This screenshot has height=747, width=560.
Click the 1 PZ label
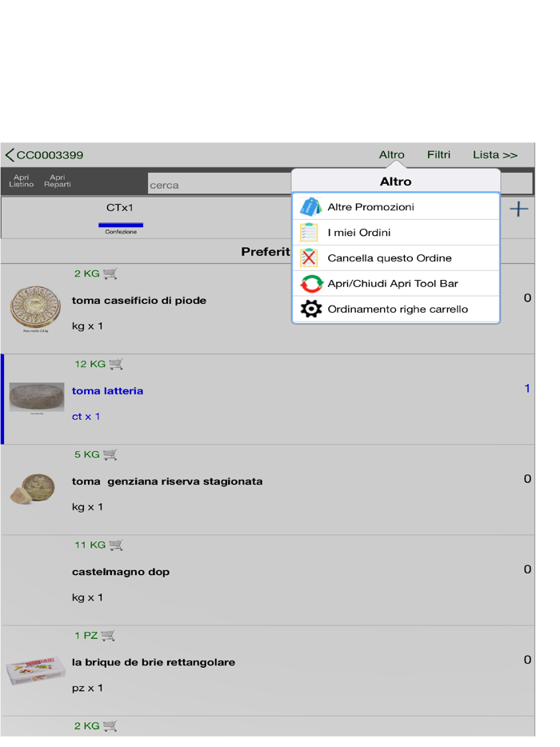(86, 636)
